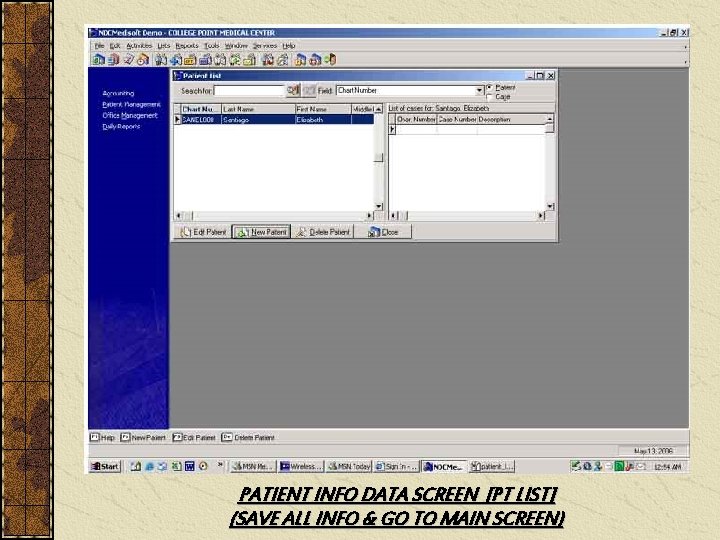
Task: Open Accounting in the blue sidebar
Action: pos(118,93)
